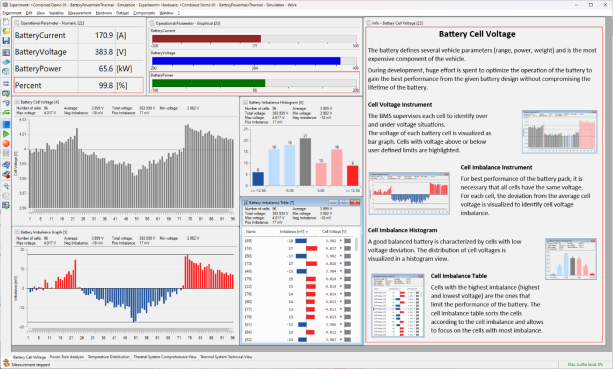
Task: Click the Cell Imbalance Table thumbnail image
Action: pos(398,306)
